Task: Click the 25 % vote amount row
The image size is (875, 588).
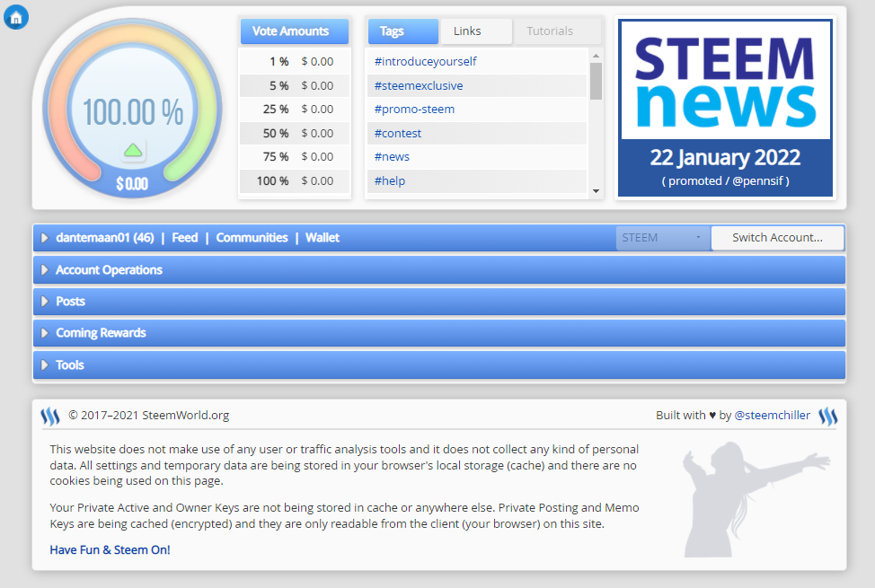Action: [x=295, y=110]
